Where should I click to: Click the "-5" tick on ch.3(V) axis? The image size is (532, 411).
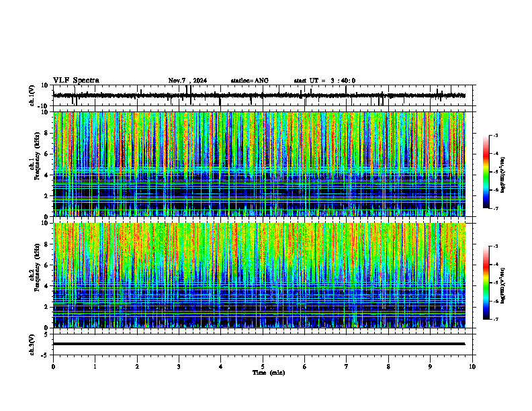(46, 355)
